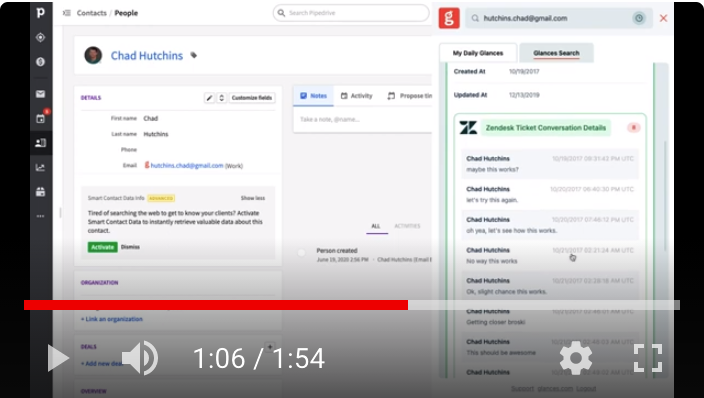Click the clock history icon in Glances search
The height and width of the screenshot is (398, 704).
639,18
